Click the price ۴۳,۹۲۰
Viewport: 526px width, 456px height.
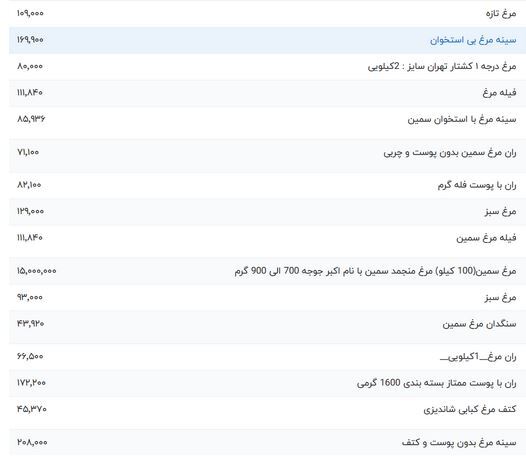click(31, 323)
